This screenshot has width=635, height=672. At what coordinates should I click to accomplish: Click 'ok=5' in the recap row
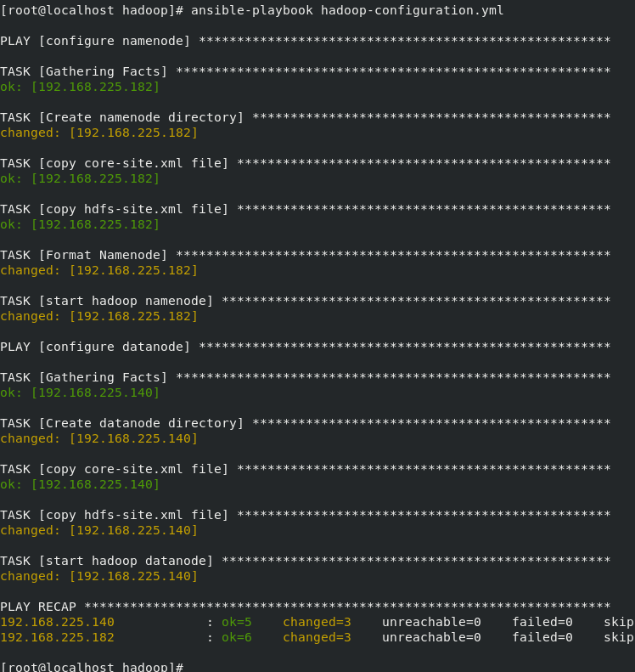click(237, 622)
